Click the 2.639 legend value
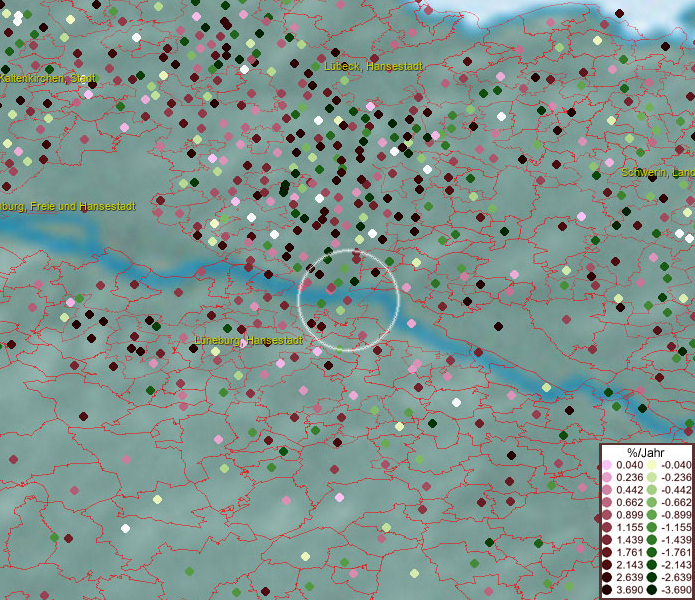 coord(629,577)
